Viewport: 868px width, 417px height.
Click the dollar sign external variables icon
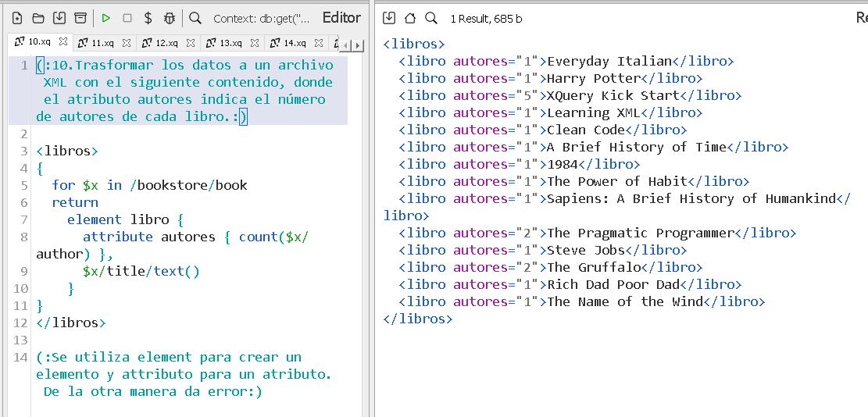tap(148, 18)
